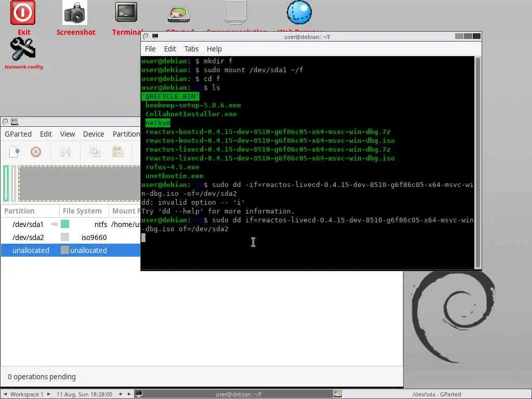
Task: Click the taskbar right arrow after the clock
Action: (x=129, y=394)
